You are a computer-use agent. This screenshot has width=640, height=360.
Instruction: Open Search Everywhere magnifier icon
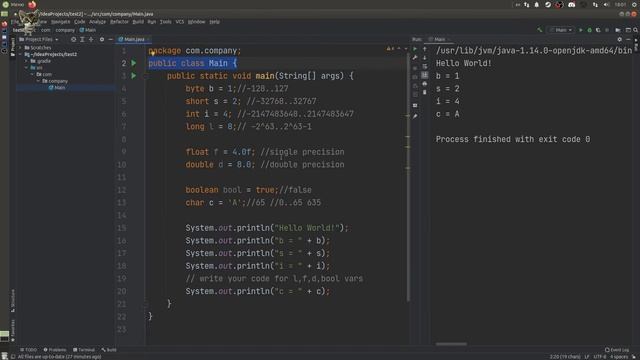pyautogui.click(x=636, y=30)
